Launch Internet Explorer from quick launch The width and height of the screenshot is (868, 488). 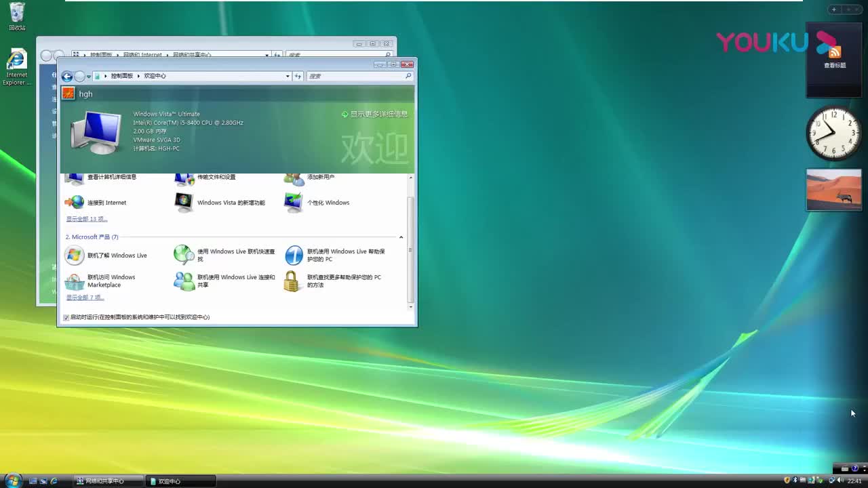click(x=54, y=481)
